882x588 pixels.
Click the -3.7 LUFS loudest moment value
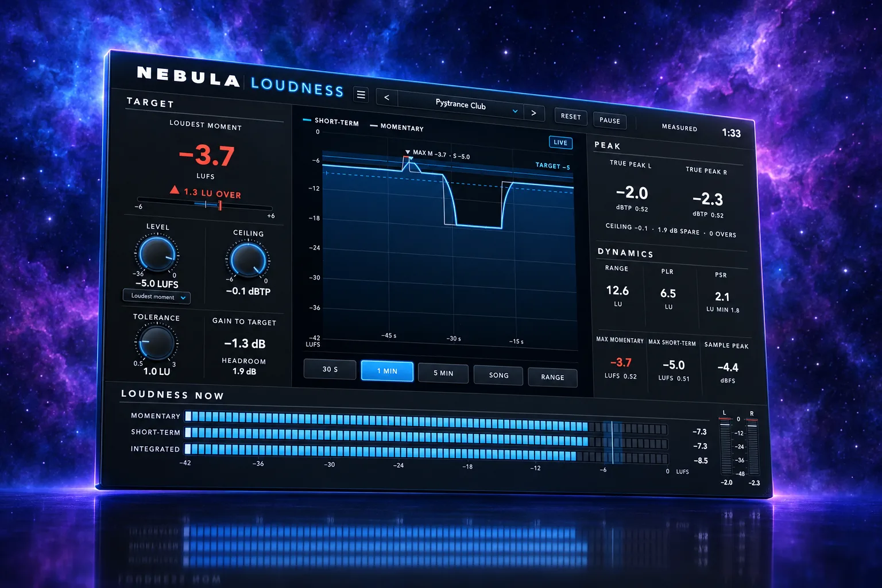tap(206, 156)
